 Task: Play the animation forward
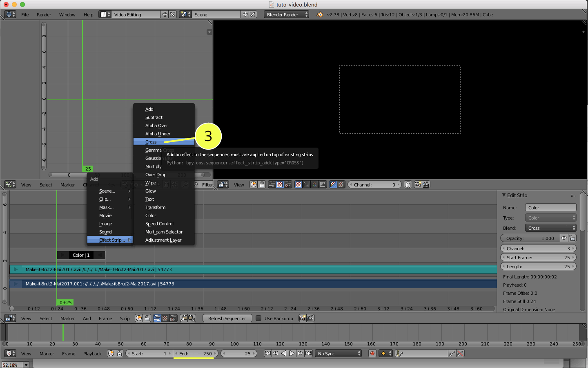[292, 353]
